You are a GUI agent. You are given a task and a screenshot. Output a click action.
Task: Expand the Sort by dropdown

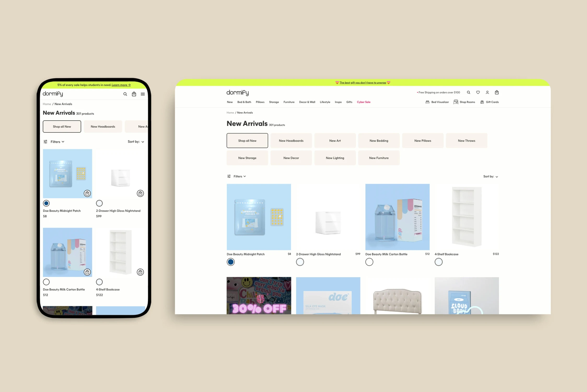pos(490,176)
